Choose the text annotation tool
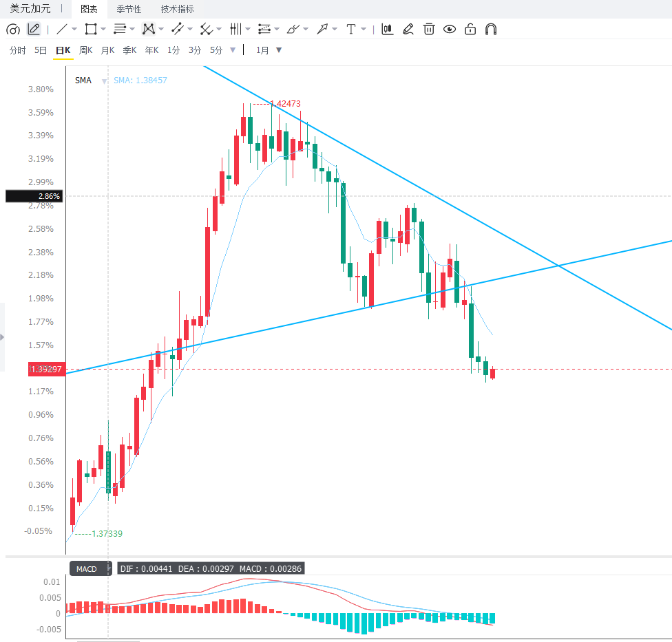 point(351,29)
